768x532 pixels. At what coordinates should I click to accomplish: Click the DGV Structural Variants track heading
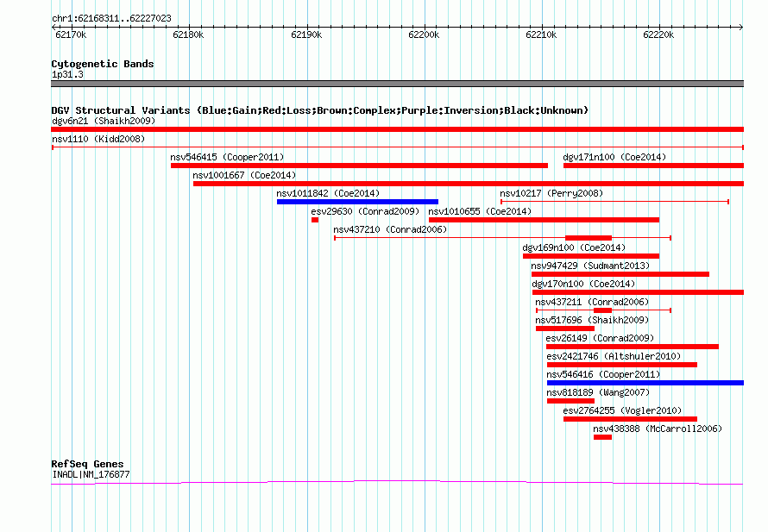[320, 110]
